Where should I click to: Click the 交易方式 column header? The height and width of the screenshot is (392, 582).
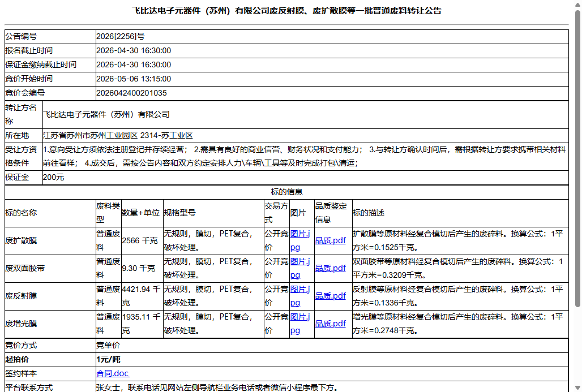pos(276,213)
